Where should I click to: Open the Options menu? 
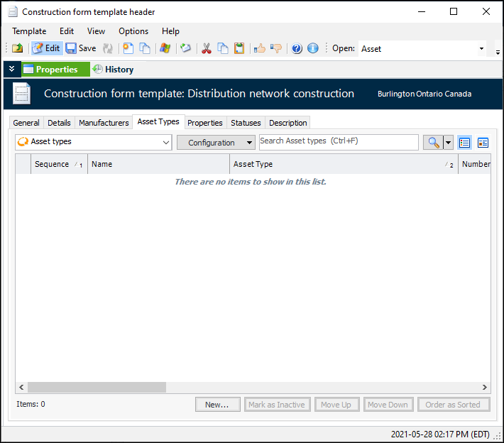pos(133,31)
